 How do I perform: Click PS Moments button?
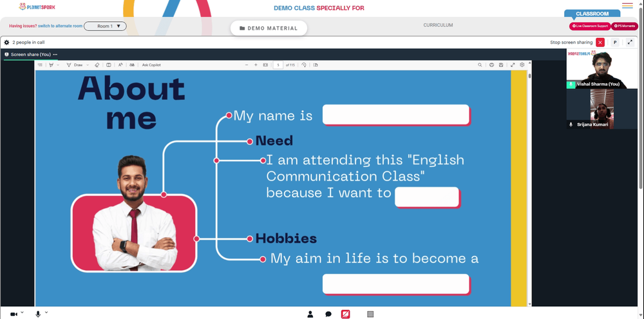(x=625, y=26)
